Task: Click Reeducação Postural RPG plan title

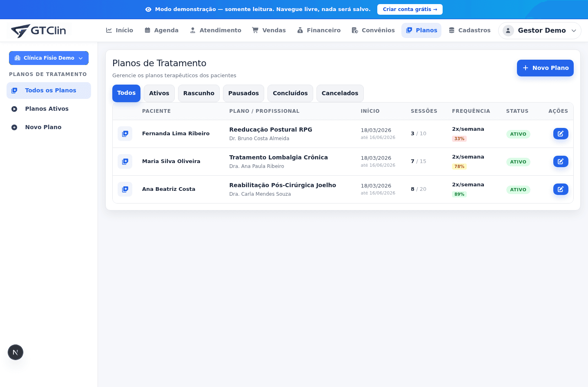Action: [271, 130]
